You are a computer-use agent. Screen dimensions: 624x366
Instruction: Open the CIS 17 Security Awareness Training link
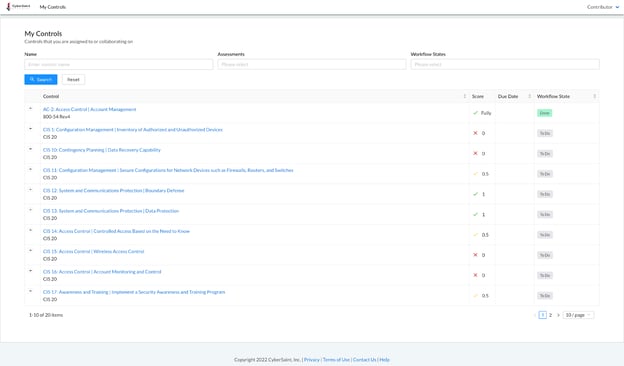coord(134,292)
